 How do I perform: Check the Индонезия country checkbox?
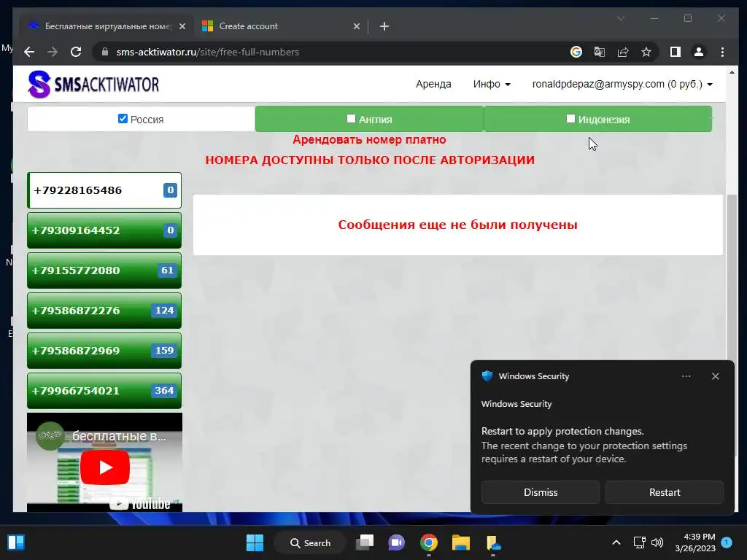[x=570, y=119]
